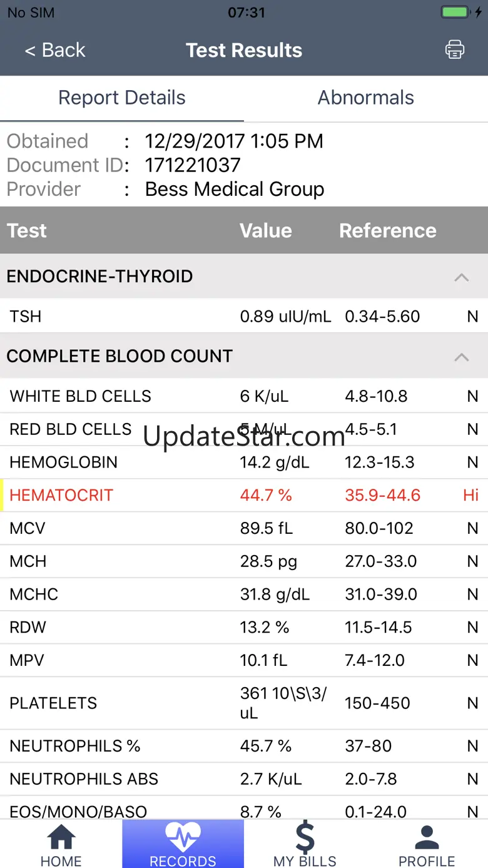Image resolution: width=488 pixels, height=868 pixels.
Task: Tap the TSH test result row
Action: 244,316
